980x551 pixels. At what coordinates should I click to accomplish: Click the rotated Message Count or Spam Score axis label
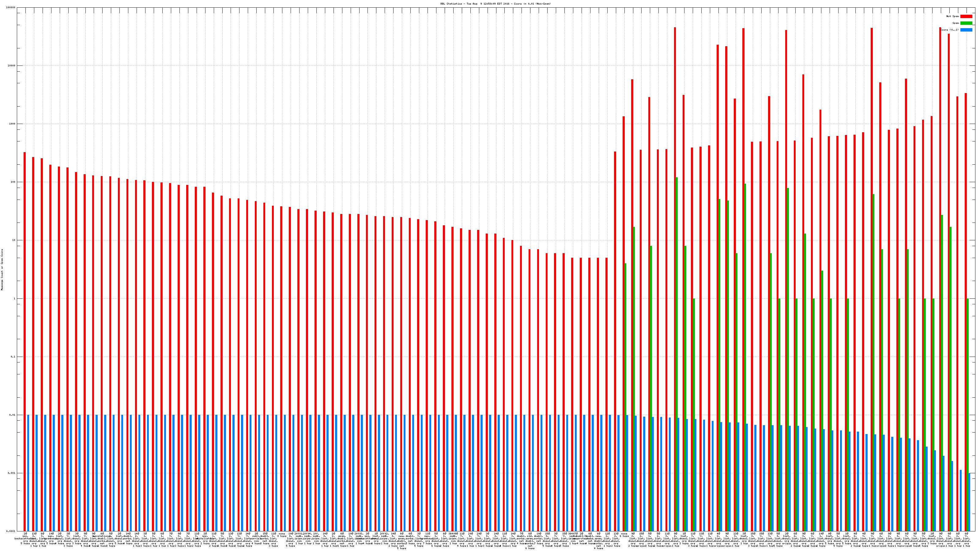point(2,270)
